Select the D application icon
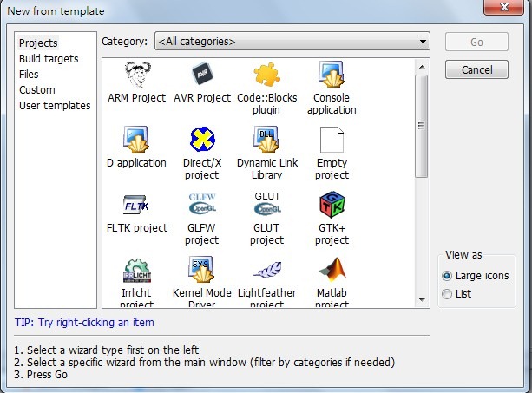The width and height of the screenshot is (532, 393). point(136,140)
